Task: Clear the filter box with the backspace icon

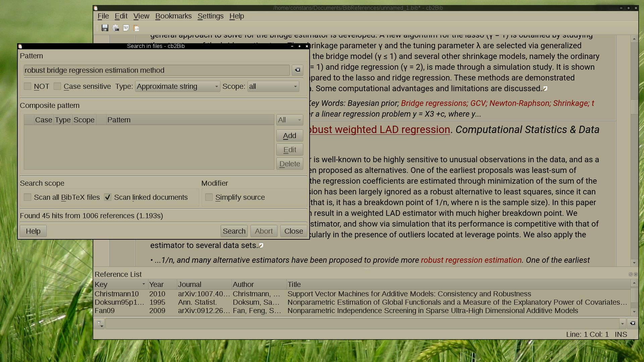Action: pyautogui.click(x=632, y=323)
